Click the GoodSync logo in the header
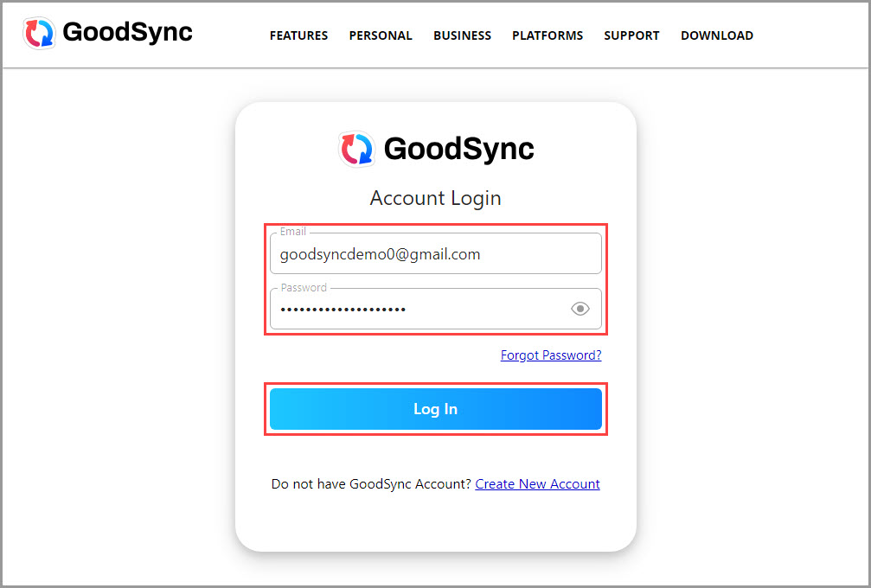Image resolution: width=871 pixels, height=588 pixels. pos(39,33)
